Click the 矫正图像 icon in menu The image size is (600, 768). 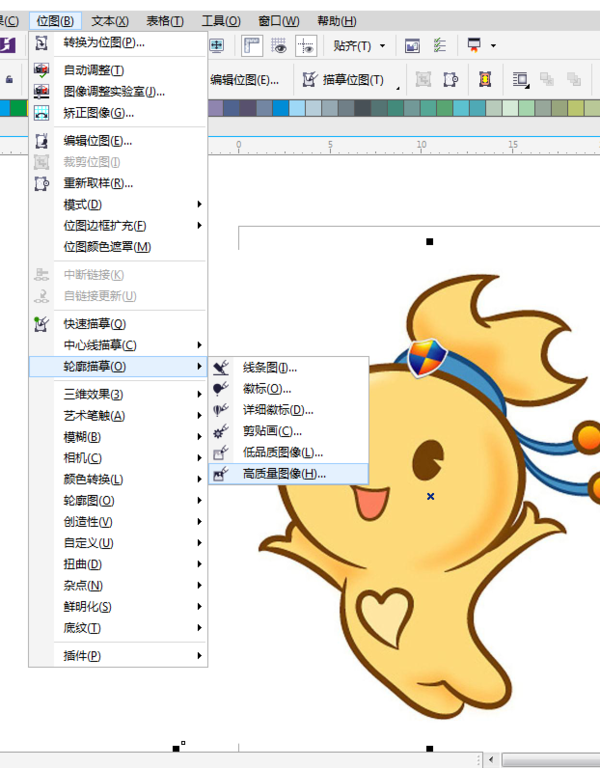click(42, 113)
